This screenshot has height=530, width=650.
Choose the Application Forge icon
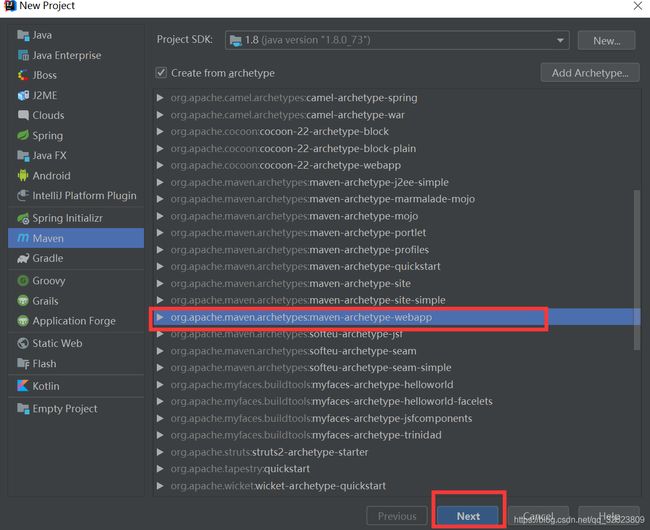23,321
